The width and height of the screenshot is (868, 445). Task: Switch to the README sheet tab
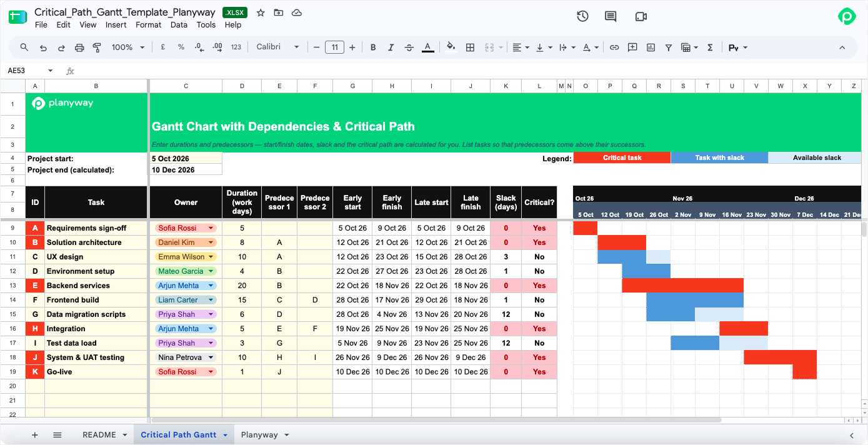(x=99, y=435)
